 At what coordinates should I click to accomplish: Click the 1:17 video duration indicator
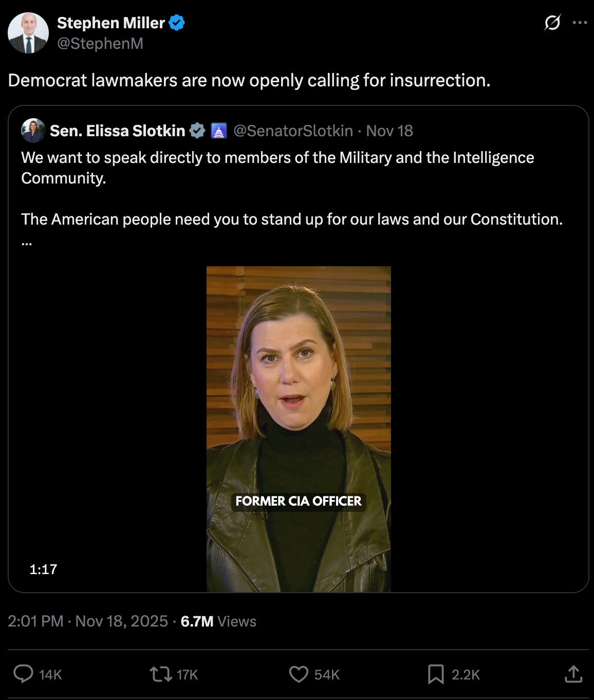coord(43,569)
